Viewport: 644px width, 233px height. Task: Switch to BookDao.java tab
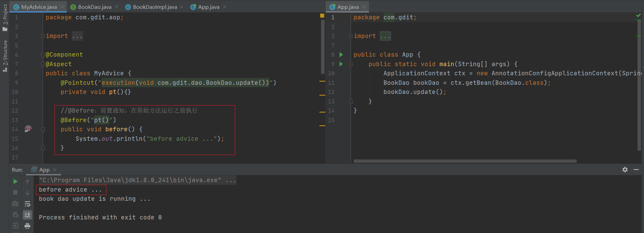(x=95, y=7)
